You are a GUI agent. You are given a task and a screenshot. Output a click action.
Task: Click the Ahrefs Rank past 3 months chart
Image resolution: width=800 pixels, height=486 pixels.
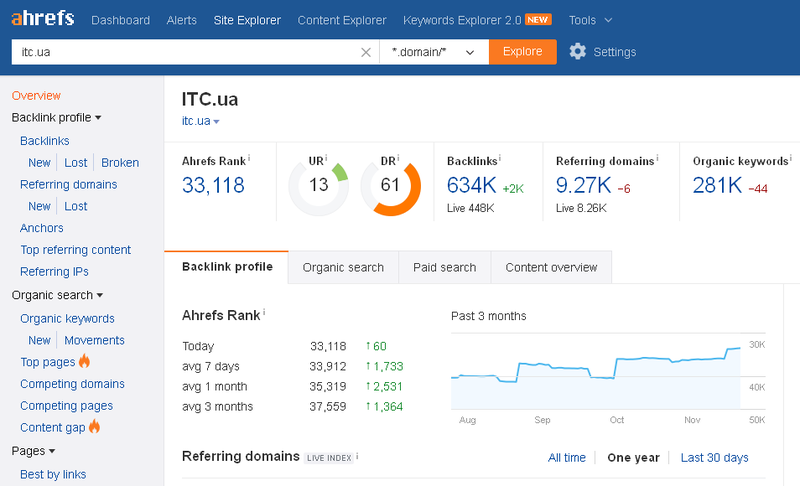pyautogui.click(x=608, y=372)
